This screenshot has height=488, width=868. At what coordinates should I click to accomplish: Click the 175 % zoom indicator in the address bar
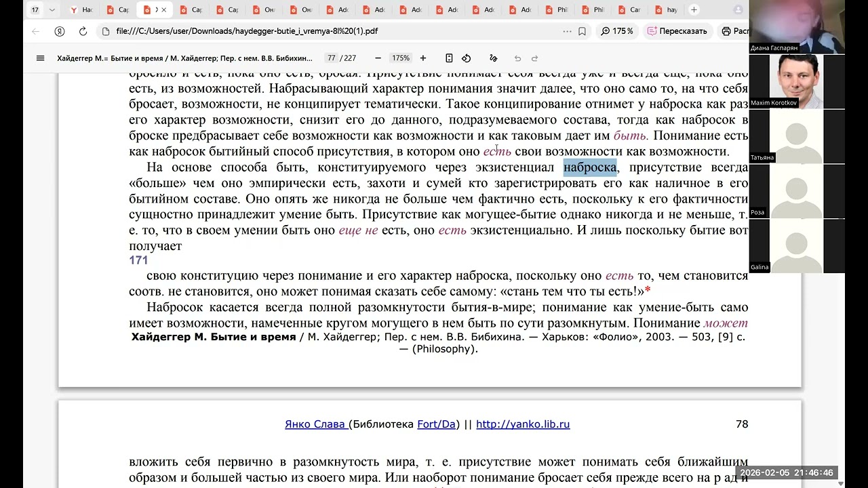617,31
